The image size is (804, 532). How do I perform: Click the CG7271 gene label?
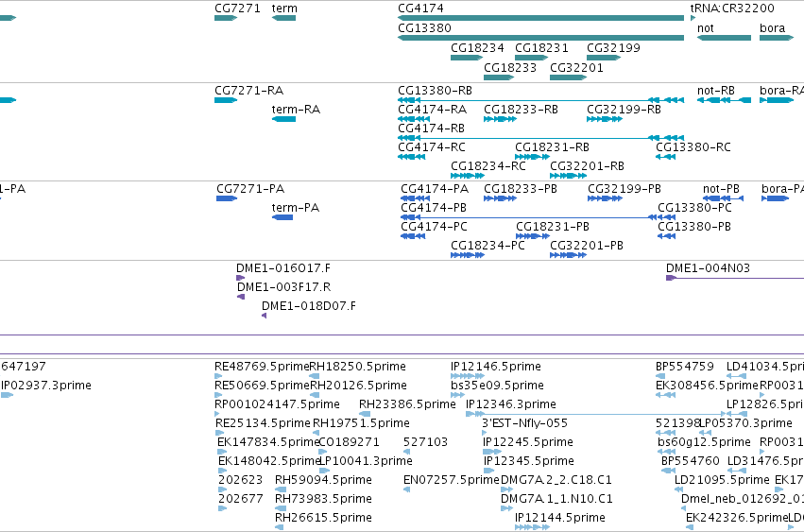point(237,9)
